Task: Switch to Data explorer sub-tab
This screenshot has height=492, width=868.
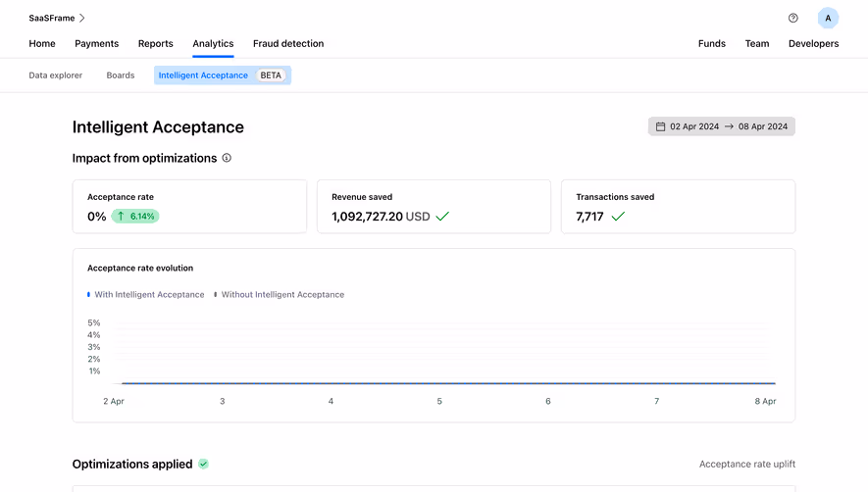Action: click(x=55, y=75)
